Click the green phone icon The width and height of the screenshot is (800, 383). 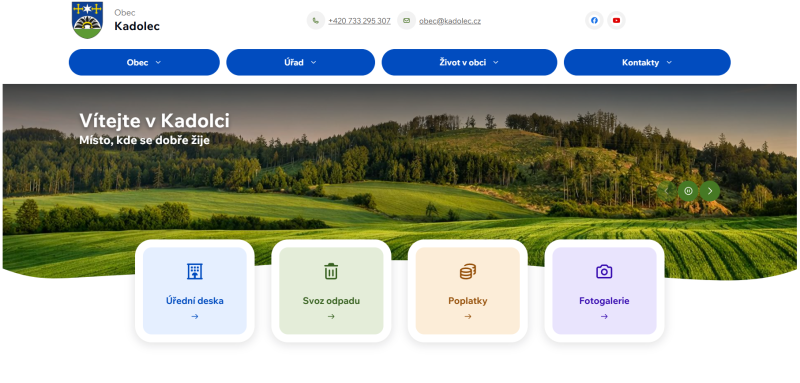click(316, 21)
